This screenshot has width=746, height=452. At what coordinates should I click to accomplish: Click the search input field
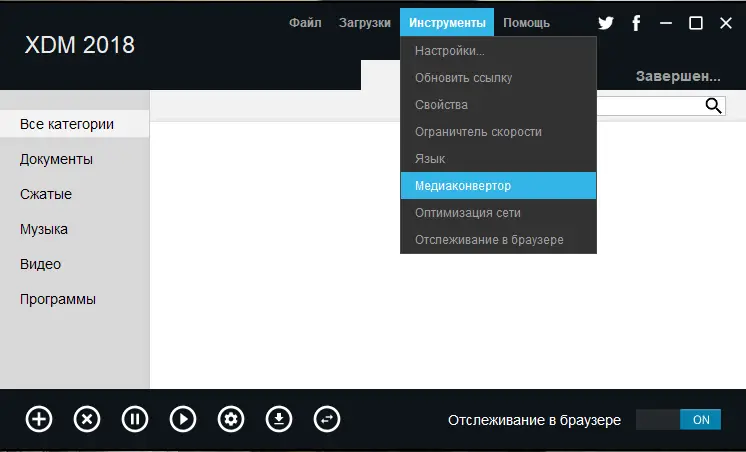pyautogui.click(x=649, y=106)
